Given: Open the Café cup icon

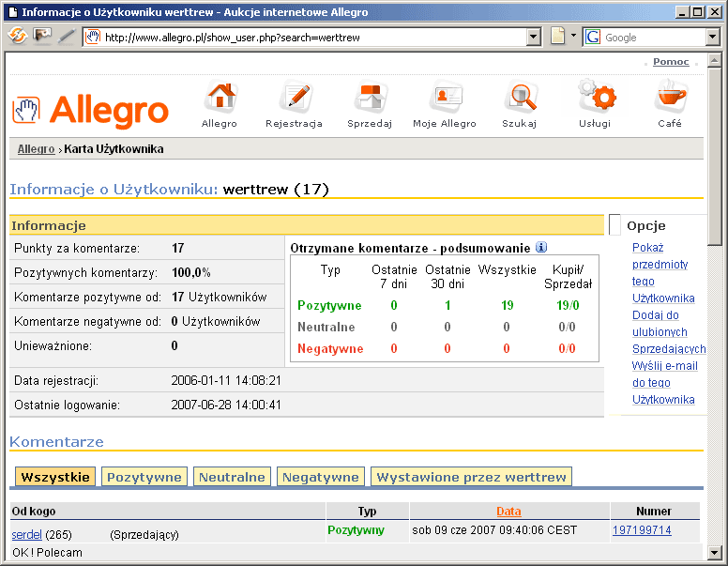Looking at the screenshot, I should (x=671, y=96).
